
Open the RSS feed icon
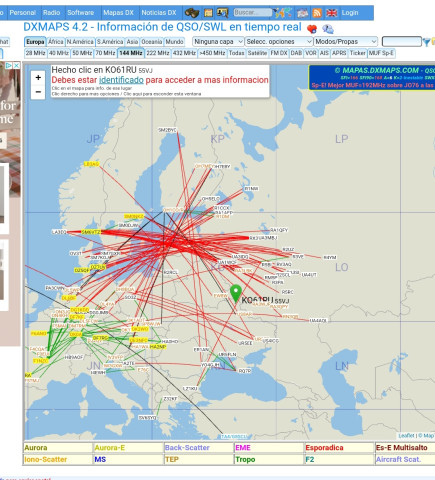(317, 13)
